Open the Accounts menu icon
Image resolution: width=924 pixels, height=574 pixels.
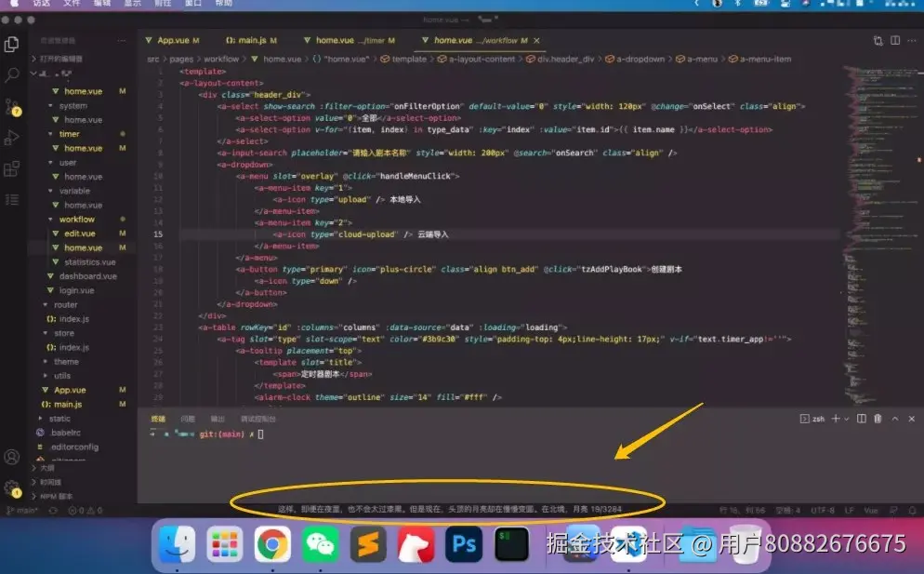click(x=11, y=457)
